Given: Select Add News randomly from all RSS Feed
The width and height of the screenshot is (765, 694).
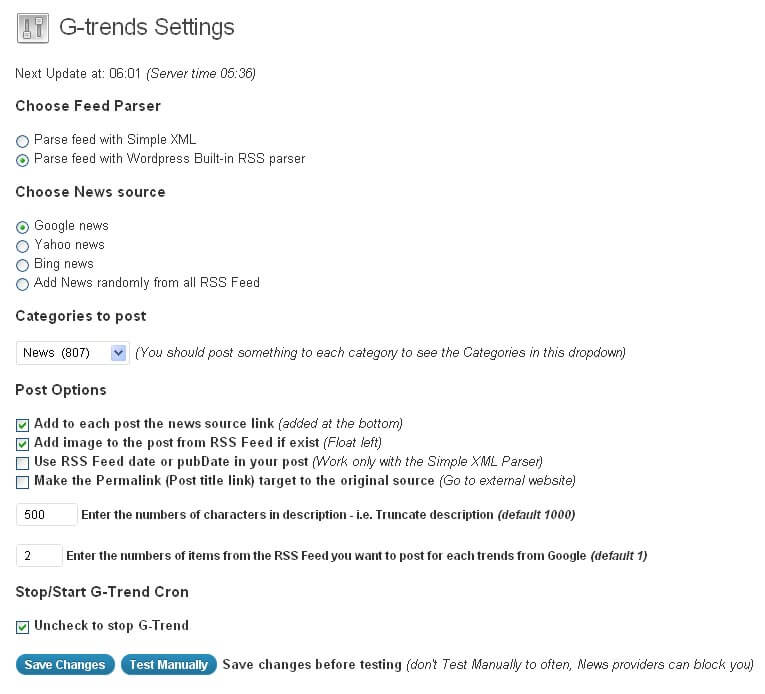Looking at the screenshot, I should (22, 285).
